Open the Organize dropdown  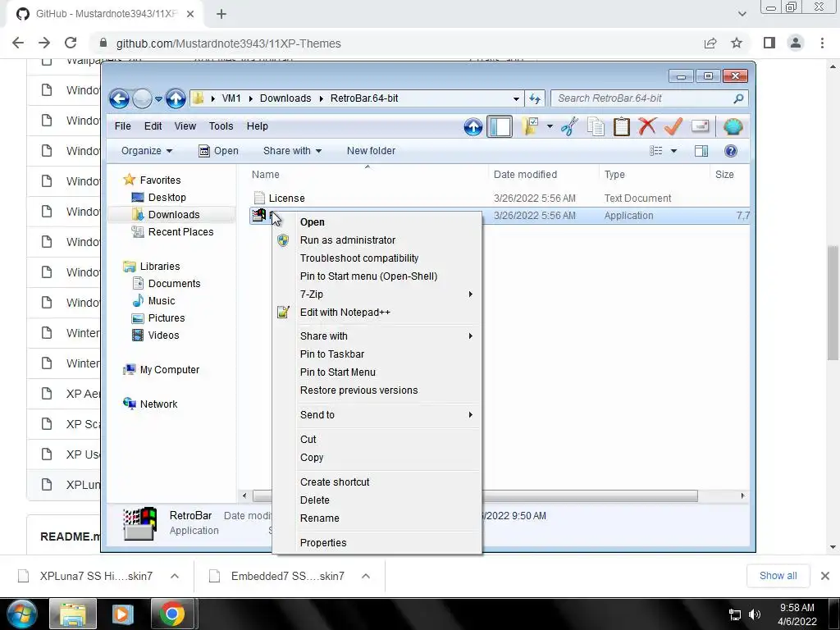coord(147,151)
